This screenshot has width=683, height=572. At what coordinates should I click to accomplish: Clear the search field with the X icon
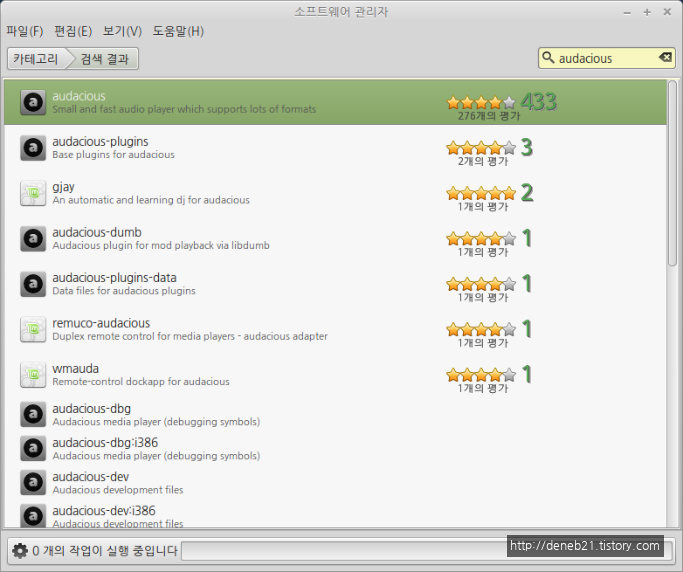point(665,58)
